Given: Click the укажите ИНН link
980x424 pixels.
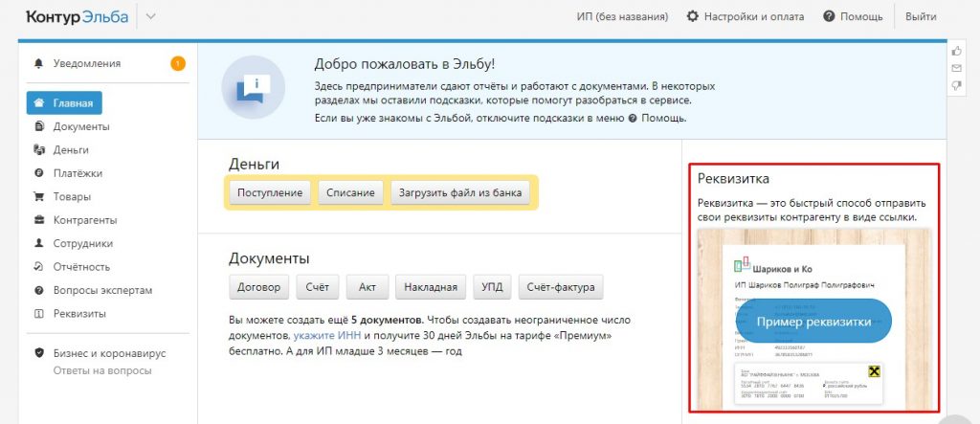Looking at the screenshot, I should (x=327, y=337).
